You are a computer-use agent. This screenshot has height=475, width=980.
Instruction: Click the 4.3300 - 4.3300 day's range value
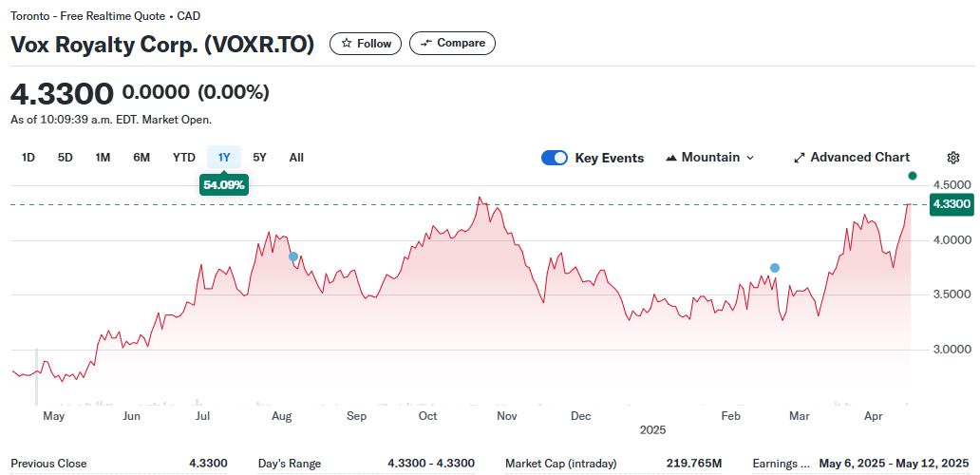[431, 464]
